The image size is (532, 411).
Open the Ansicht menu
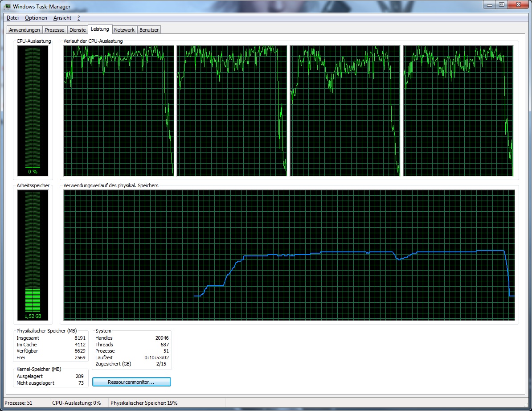click(x=62, y=18)
